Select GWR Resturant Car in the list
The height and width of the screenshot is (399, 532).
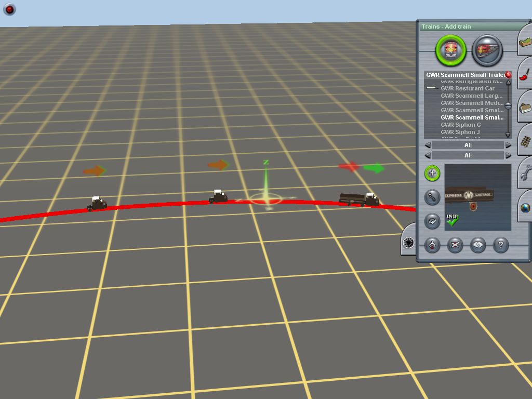(x=468, y=88)
